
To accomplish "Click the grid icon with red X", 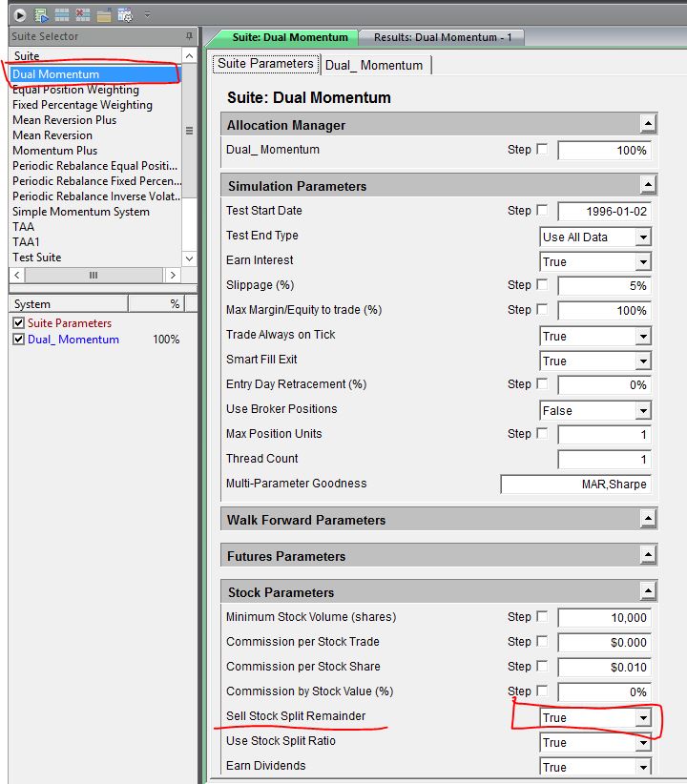I will coord(83,15).
